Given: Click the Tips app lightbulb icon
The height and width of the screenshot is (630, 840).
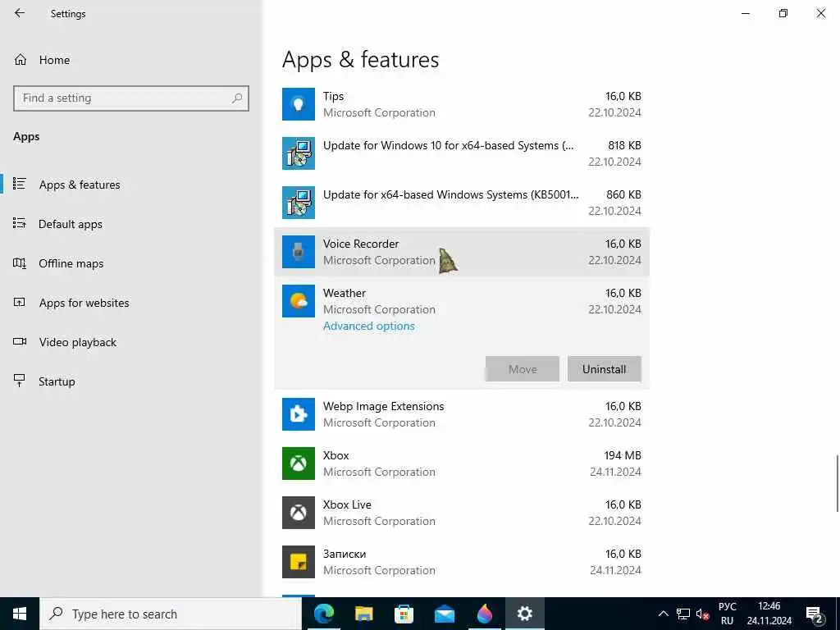Looking at the screenshot, I should 299,104.
